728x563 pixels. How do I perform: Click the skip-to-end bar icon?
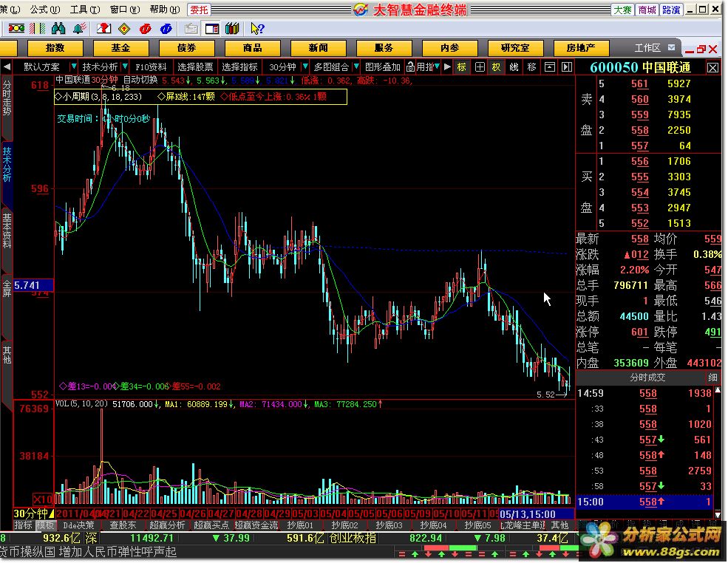click(567, 67)
